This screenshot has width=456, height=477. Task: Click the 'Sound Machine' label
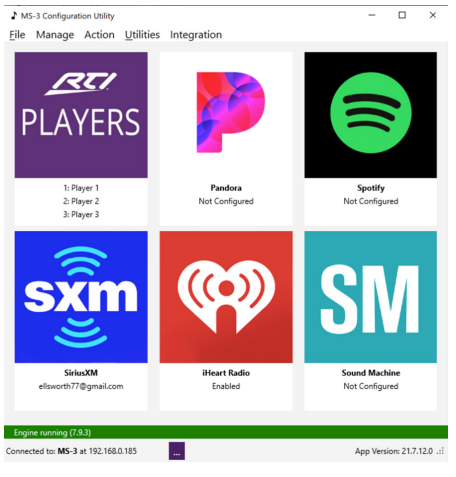371,373
